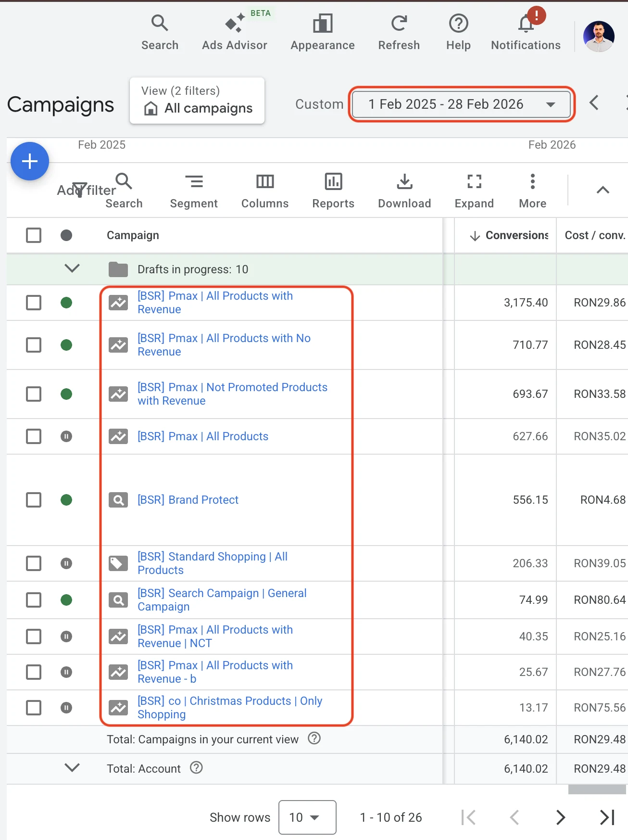628x840 pixels.
Task: Open the status filter dot in header
Action: coord(66,235)
